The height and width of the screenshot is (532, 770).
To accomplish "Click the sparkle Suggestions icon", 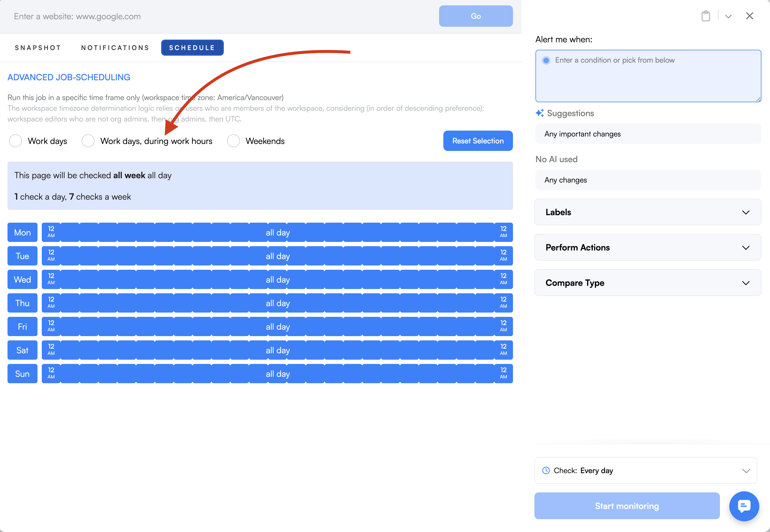I will (539, 113).
